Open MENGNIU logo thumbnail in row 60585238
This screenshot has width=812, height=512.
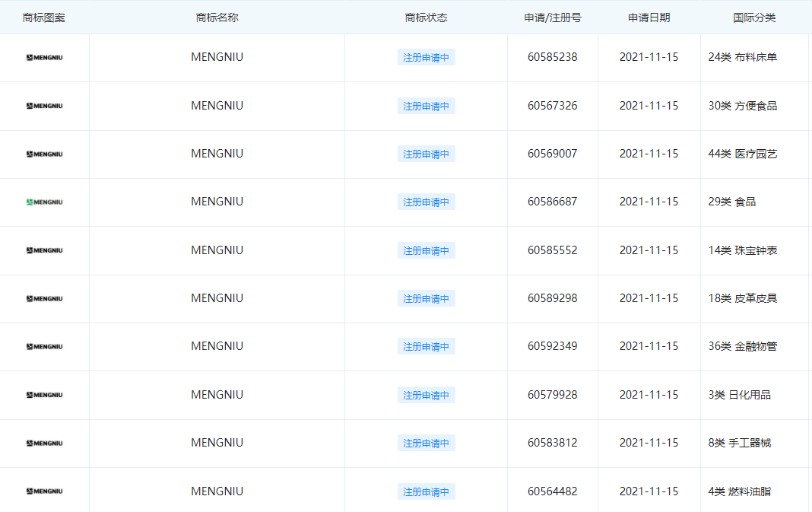[45, 58]
